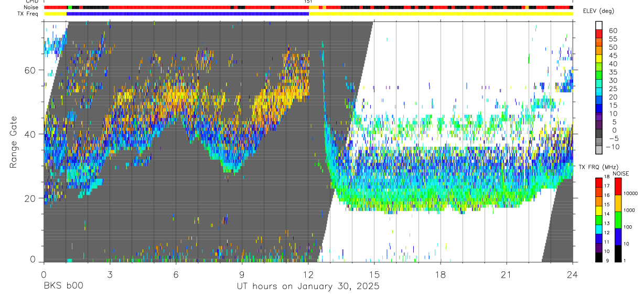Click the '10000' label on the NOISE scale
The width and height of the screenshot is (644, 297).
(630, 194)
